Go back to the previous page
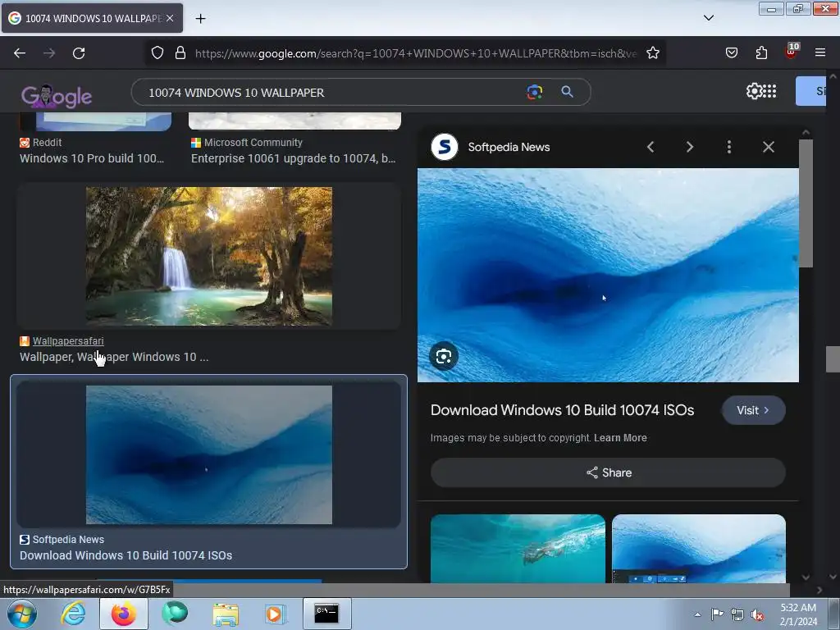This screenshot has width=840, height=630. (x=20, y=53)
